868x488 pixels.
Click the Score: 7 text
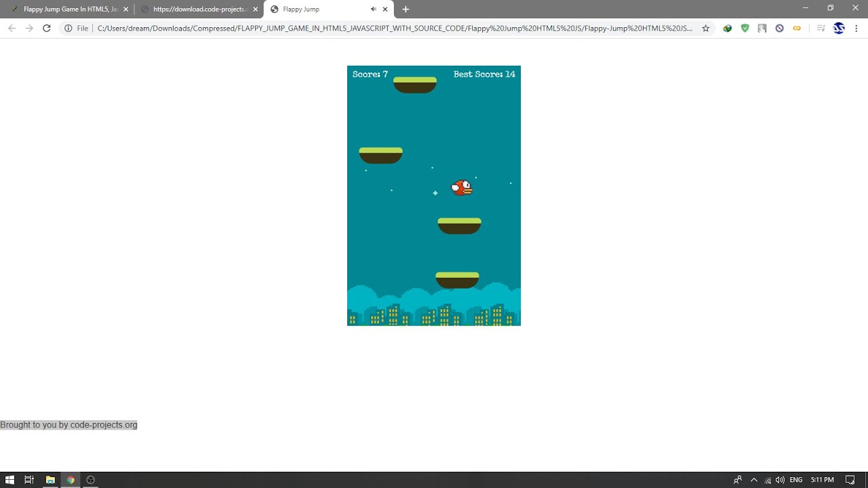pos(370,75)
